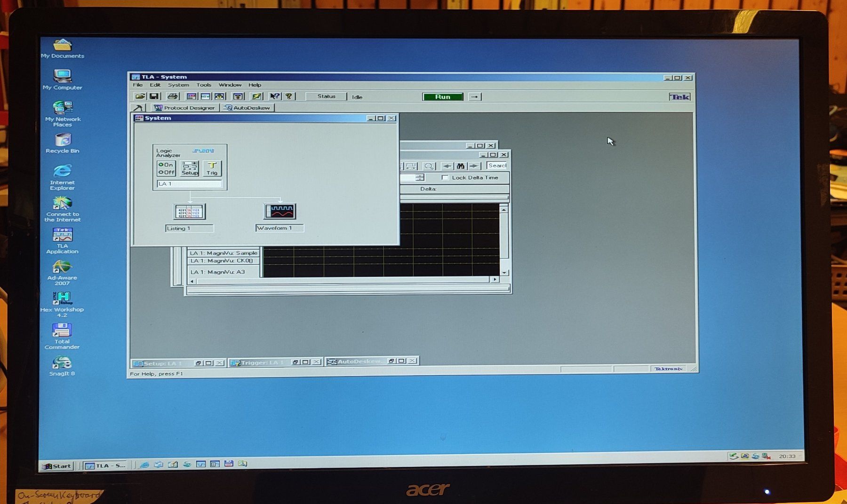Screen dimensions: 847x504
Task: Click the Tek logo button in toolbar
Action: pyautogui.click(x=679, y=97)
